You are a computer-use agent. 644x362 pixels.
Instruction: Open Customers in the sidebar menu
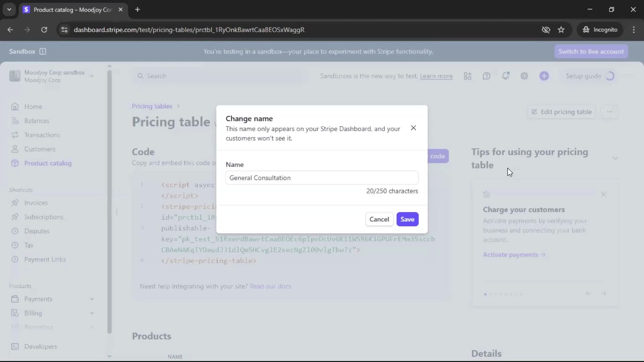pyautogui.click(x=40, y=149)
